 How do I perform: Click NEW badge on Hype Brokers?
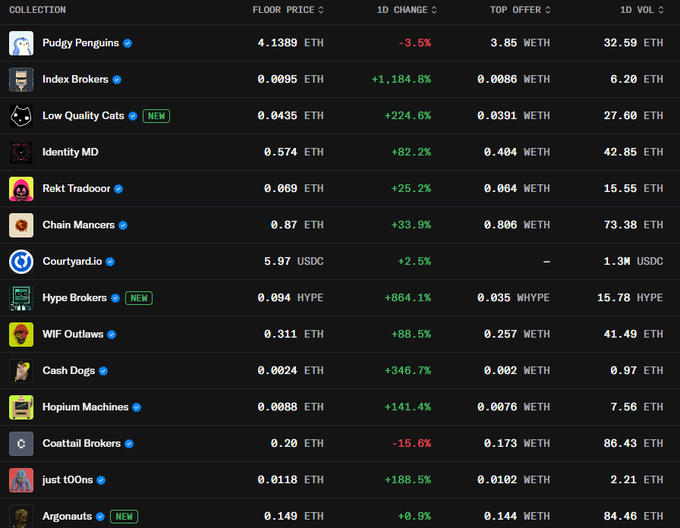139,298
